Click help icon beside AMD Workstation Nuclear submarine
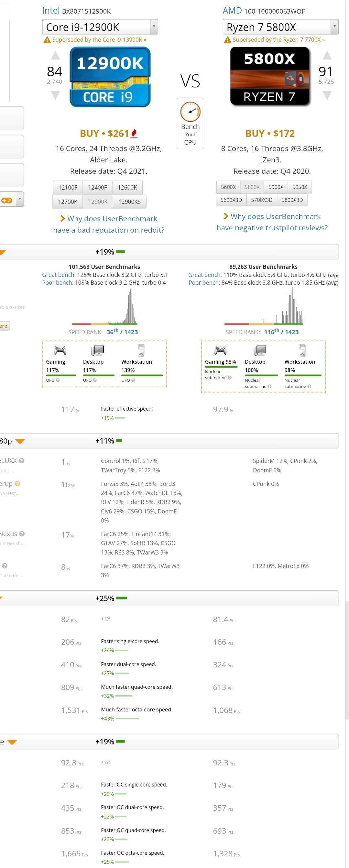This screenshot has height=868, width=349. point(309,387)
